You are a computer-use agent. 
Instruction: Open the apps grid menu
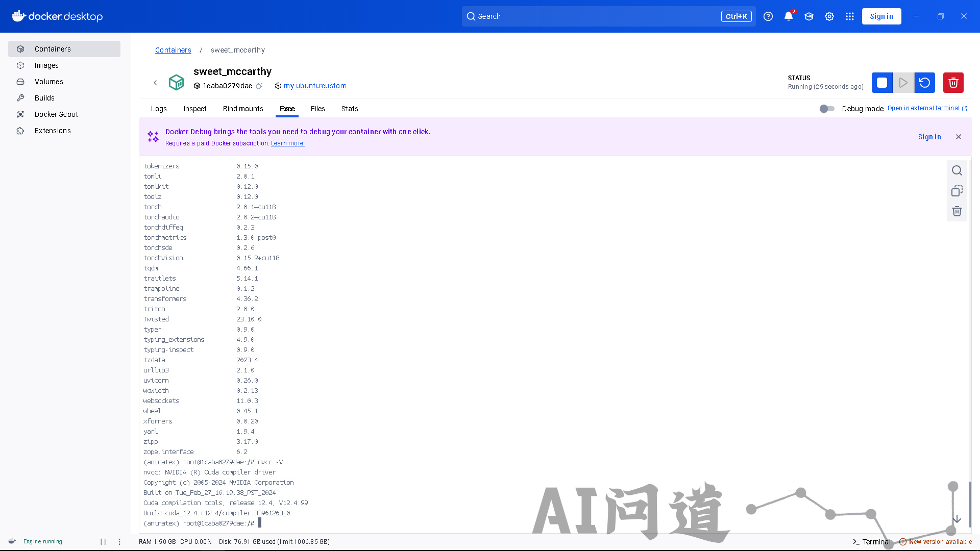point(850,16)
